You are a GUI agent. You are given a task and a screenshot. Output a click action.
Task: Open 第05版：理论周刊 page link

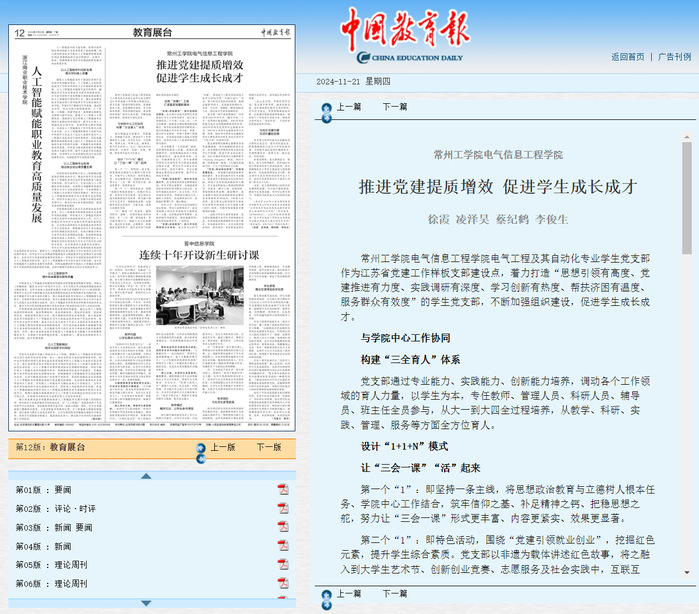click(52, 565)
